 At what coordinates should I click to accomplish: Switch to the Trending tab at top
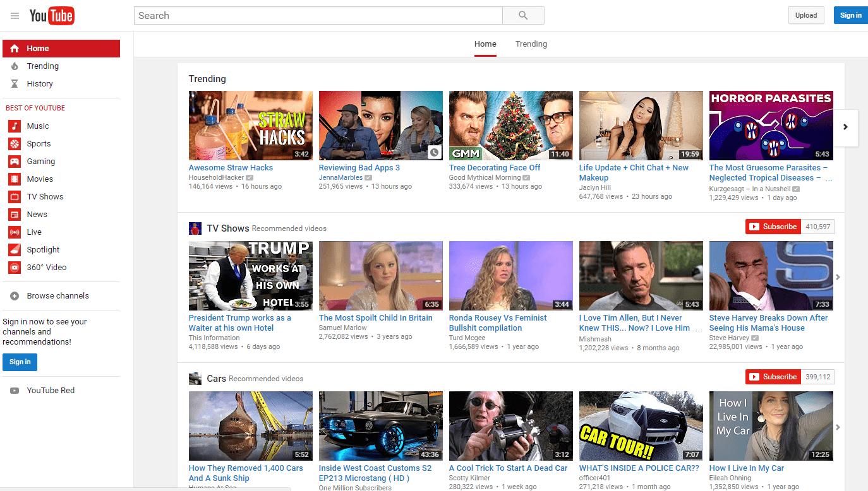coord(531,44)
